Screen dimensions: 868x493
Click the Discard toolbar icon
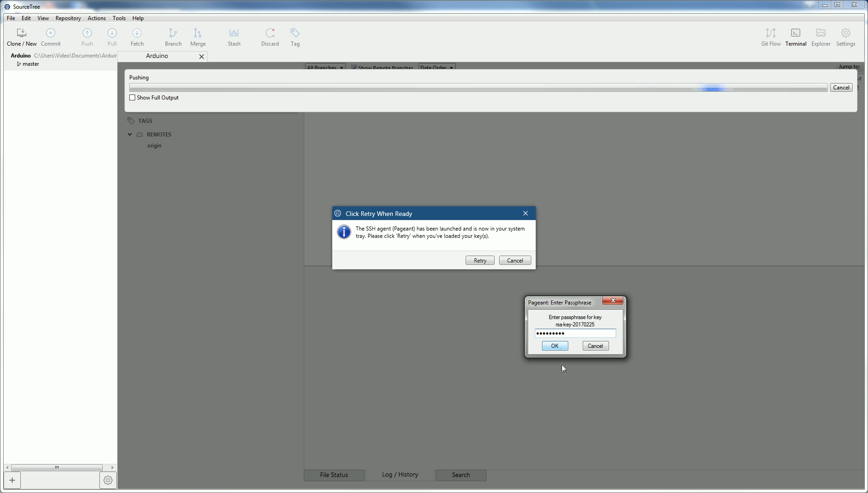pyautogui.click(x=270, y=37)
